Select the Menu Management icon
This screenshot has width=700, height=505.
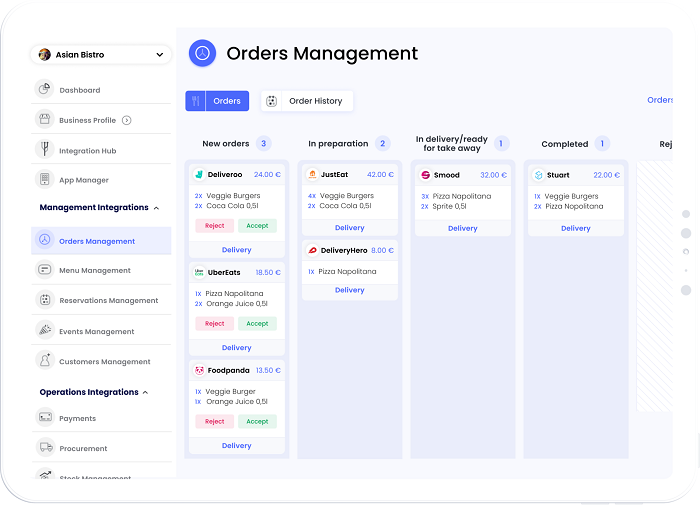(x=44, y=270)
